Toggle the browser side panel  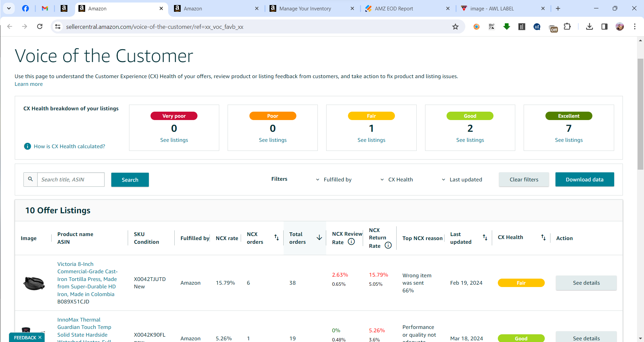tap(604, 26)
